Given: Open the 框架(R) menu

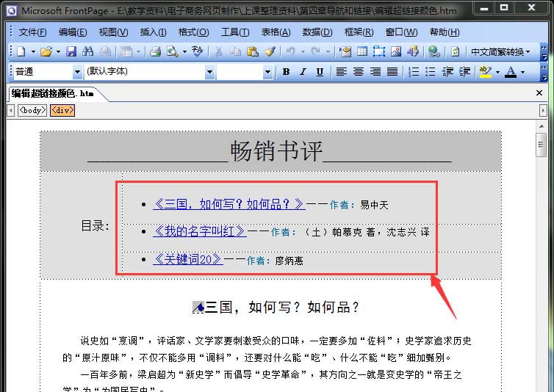Looking at the screenshot, I should 359,32.
